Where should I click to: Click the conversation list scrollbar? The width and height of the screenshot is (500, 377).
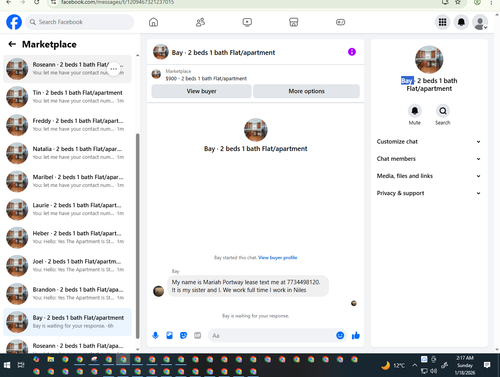click(137, 236)
